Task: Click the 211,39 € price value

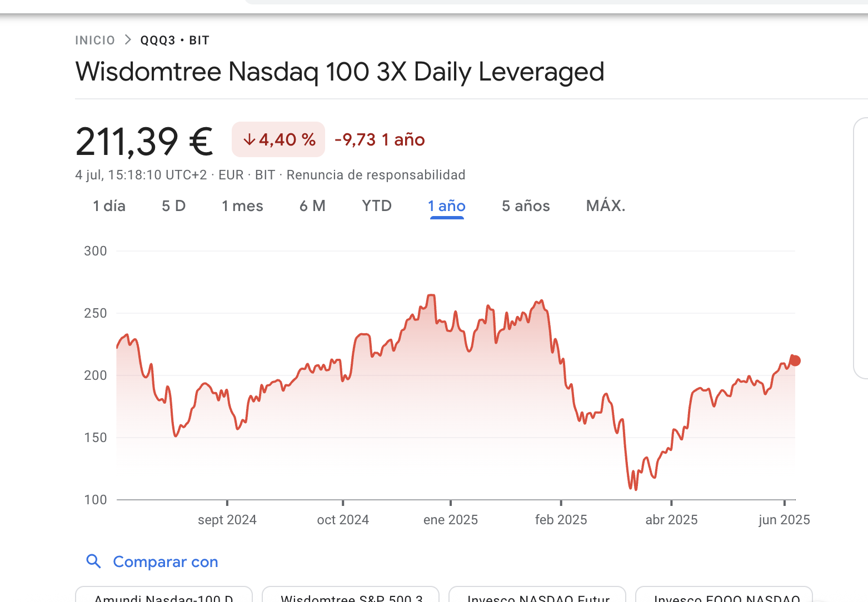Action: (x=144, y=142)
